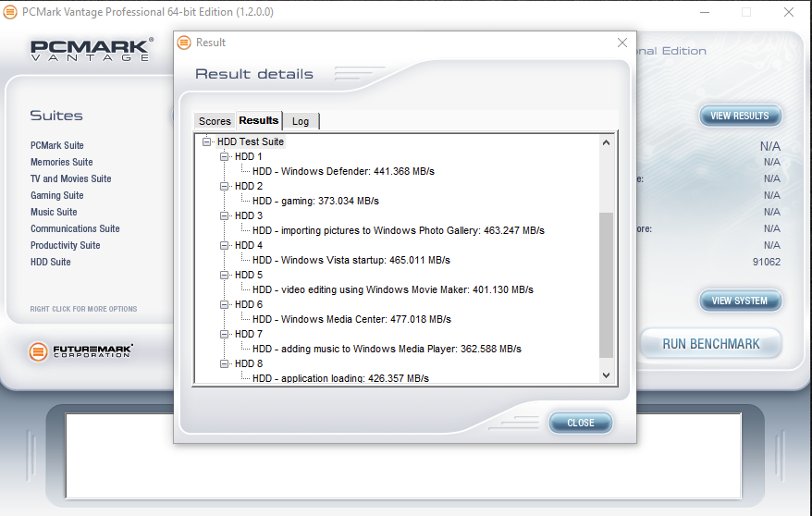Screen dimensions: 812x516
Task: Collapse the HDD 4 tree node
Action: click(x=224, y=245)
